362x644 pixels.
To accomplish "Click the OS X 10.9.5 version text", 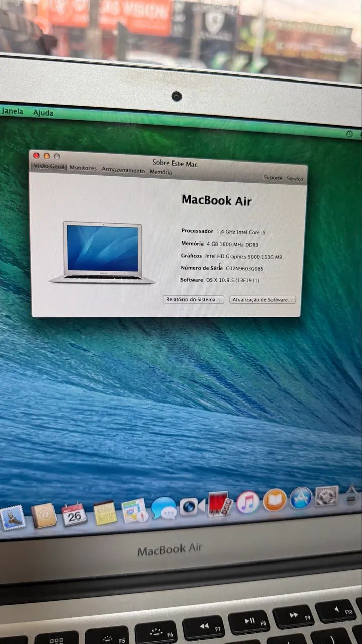I will click(233, 280).
